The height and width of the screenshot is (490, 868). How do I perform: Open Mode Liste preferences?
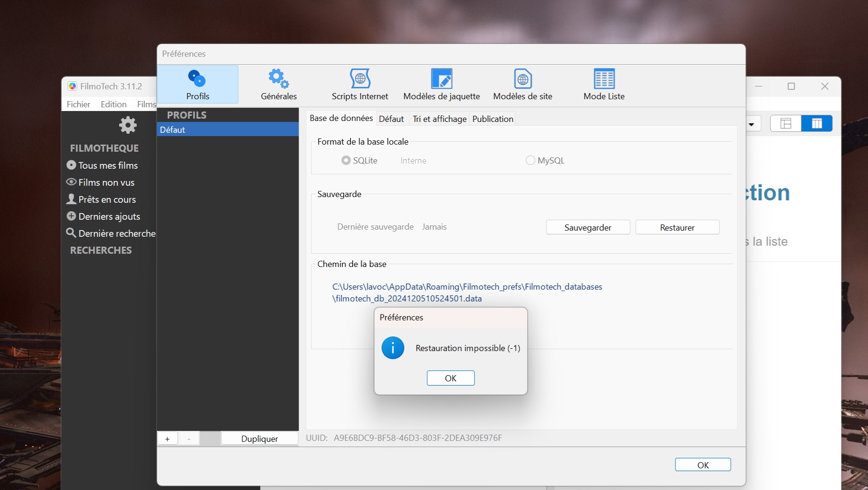[x=604, y=85]
